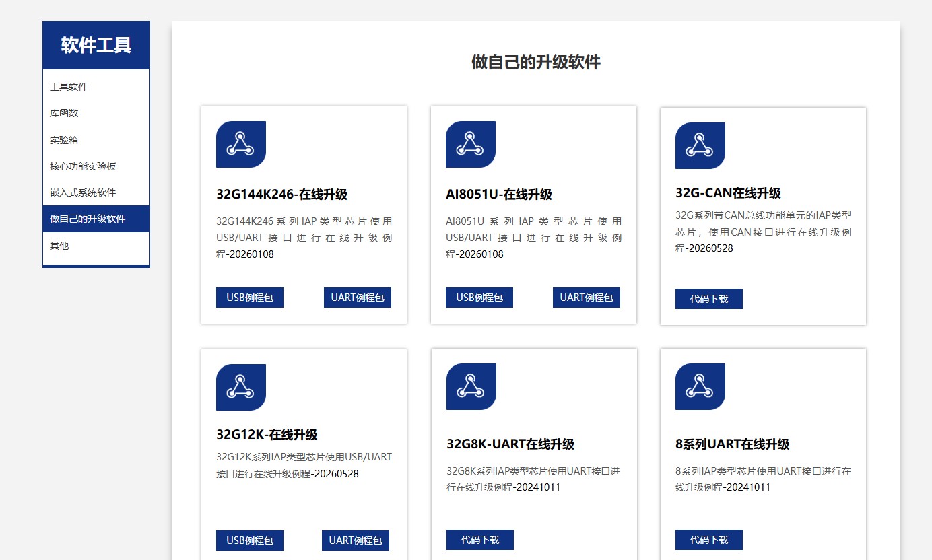Screen dimensions: 932x560
Task: Click 代码下载 for 32G8K-UART在线升级
Action: coord(480,540)
